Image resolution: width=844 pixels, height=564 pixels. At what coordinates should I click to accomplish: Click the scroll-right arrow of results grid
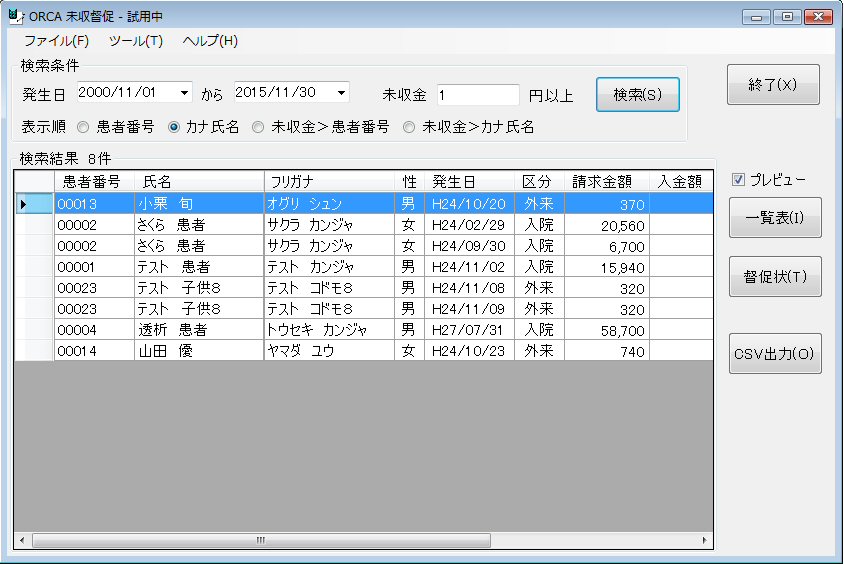pyautogui.click(x=705, y=540)
